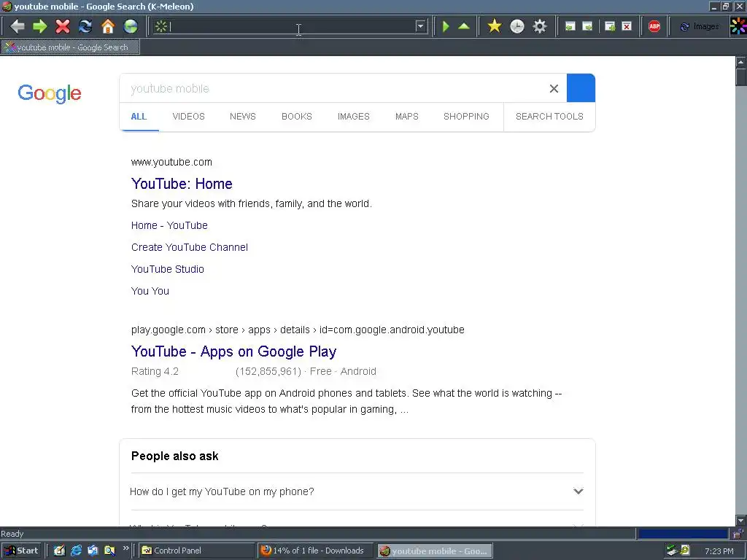Click the 'www.youtube.com' result URL text
This screenshot has height=560, width=747.
[x=171, y=162]
